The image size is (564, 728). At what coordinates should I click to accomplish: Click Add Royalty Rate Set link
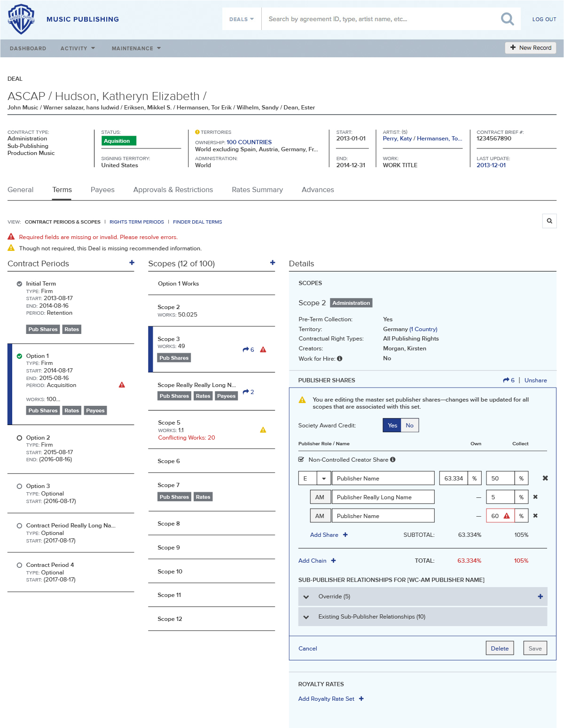point(327,699)
